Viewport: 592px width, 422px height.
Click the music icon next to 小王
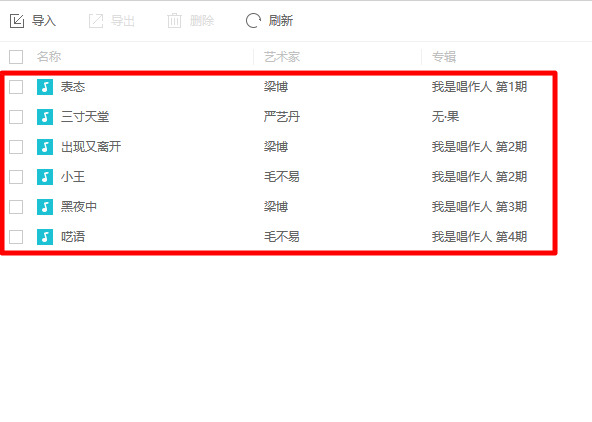click(x=45, y=177)
